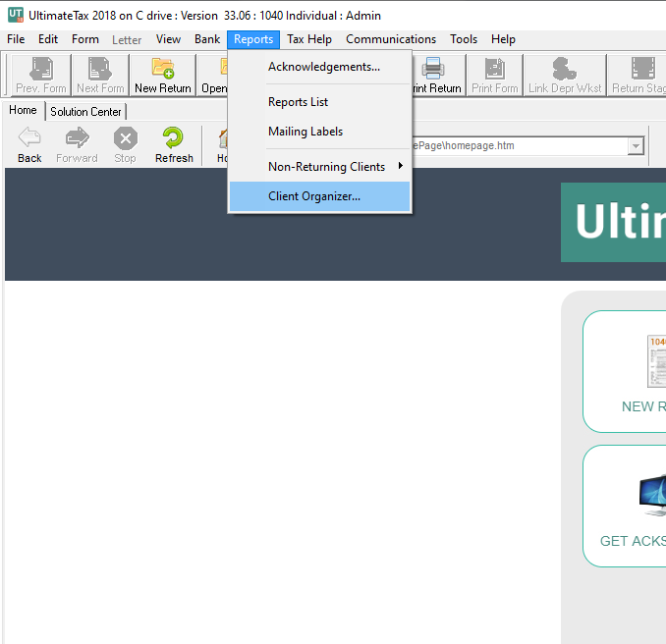Click the New Return card form icon

[x=656, y=361]
